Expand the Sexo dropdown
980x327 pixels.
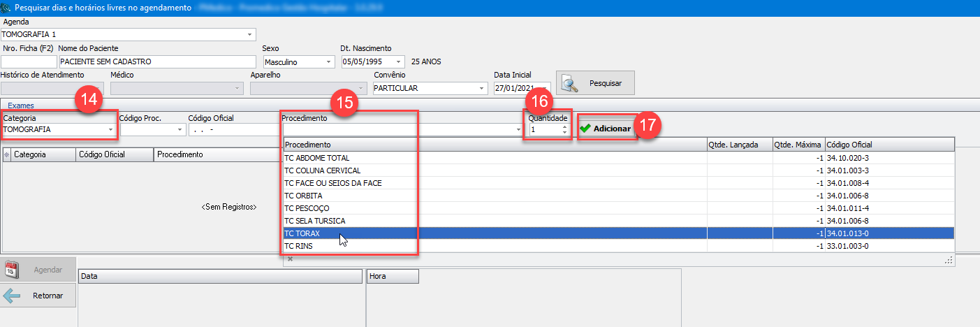pyautogui.click(x=328, y=61)
